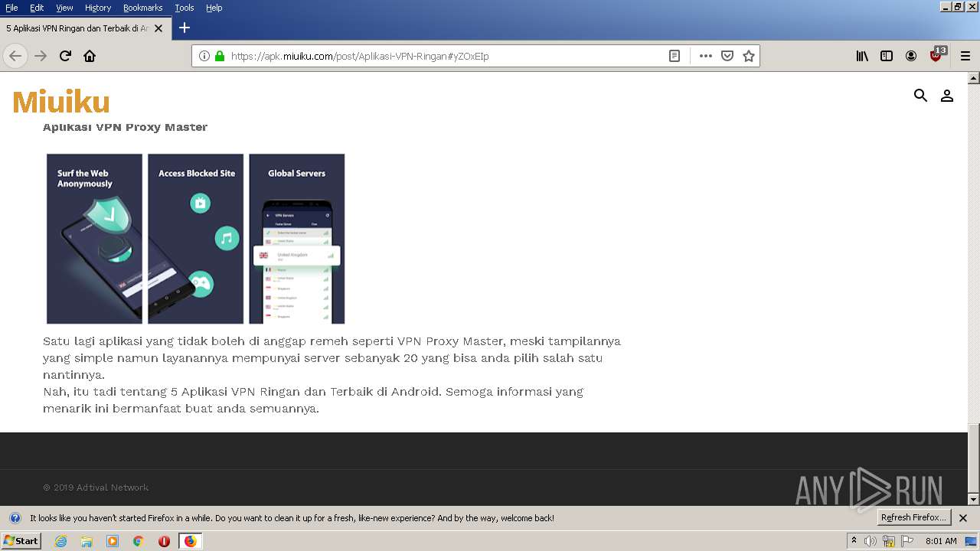Click the Windows Start button

pyautogui.click(x=21, y=541)
